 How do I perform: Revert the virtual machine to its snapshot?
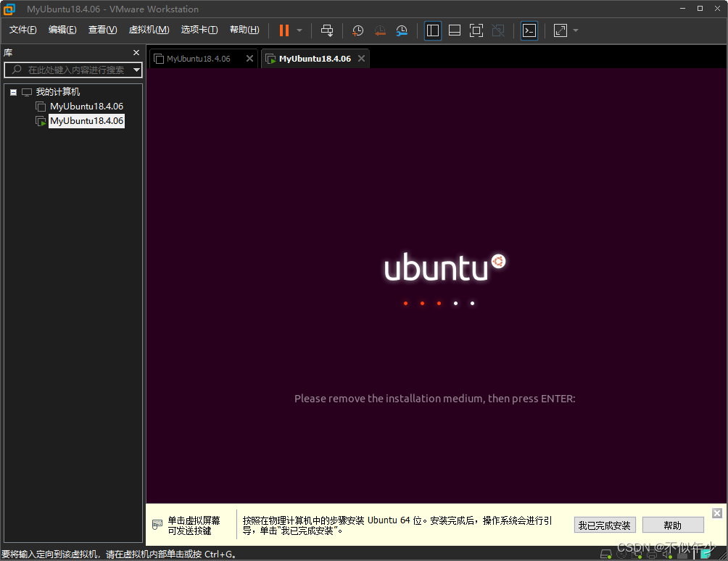point(380,30)
